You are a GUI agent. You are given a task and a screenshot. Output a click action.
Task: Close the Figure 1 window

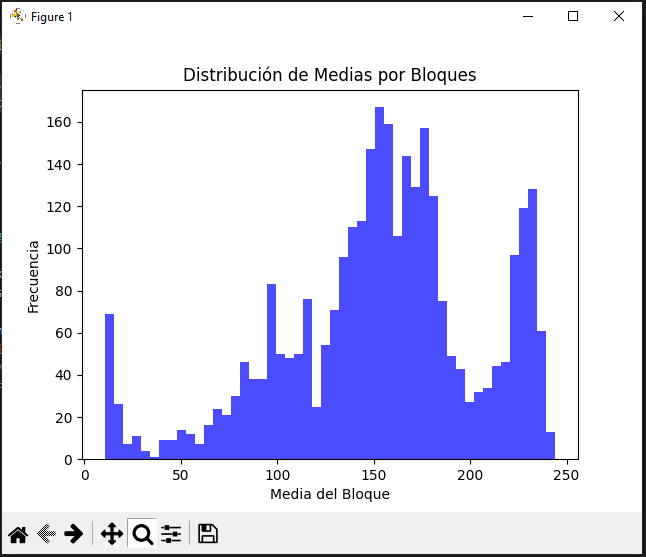point(619,16)
